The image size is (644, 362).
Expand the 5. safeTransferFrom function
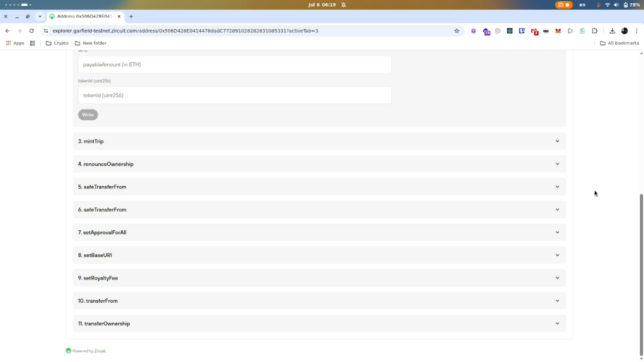point(319,187)
